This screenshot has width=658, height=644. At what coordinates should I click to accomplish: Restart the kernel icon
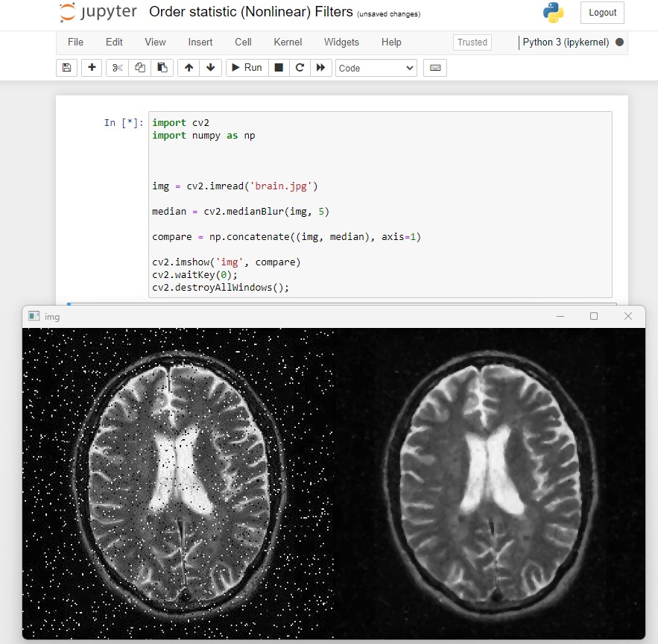300,68
